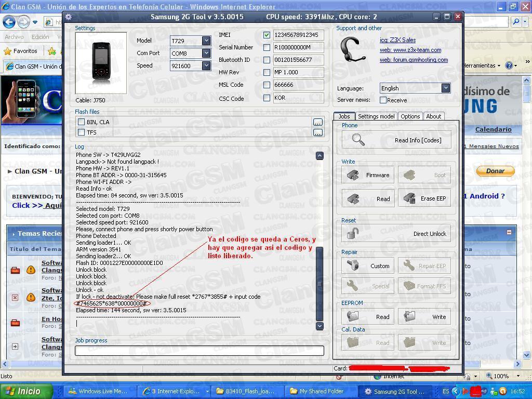Click the Inicio start button
532x399 pixels.
(x=26, y=391)
